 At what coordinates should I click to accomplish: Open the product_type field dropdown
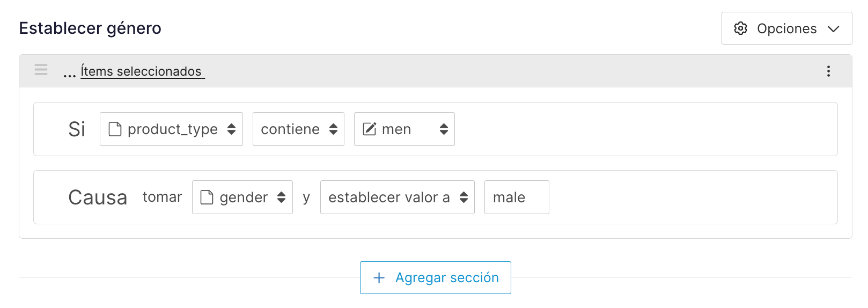[172, 129]
